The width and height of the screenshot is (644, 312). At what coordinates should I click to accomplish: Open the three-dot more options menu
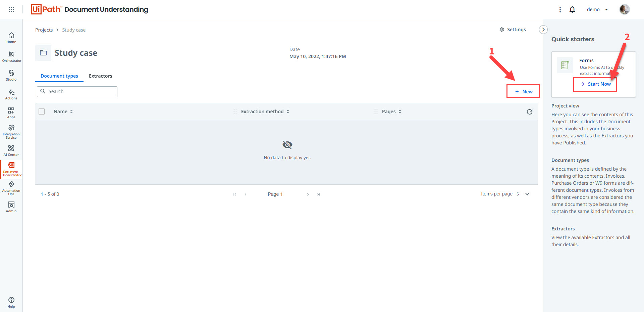pos(560,10)
